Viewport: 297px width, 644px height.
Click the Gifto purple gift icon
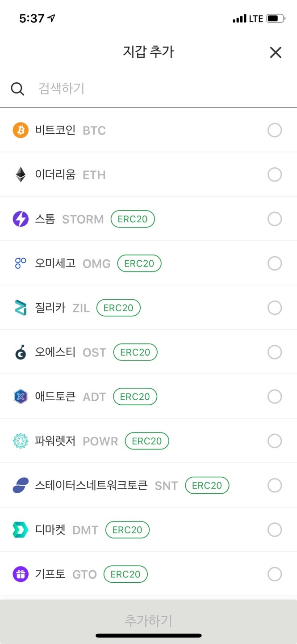pos(21,574)
